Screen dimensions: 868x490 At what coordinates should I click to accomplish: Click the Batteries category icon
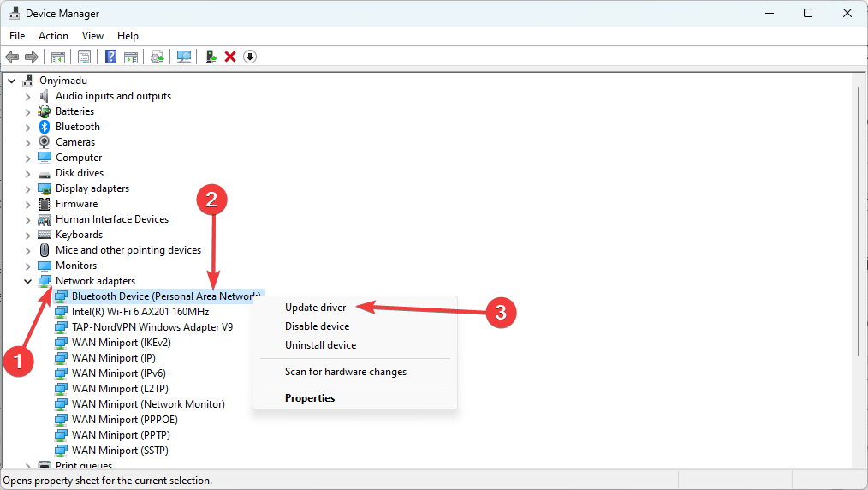click(45, 111)
